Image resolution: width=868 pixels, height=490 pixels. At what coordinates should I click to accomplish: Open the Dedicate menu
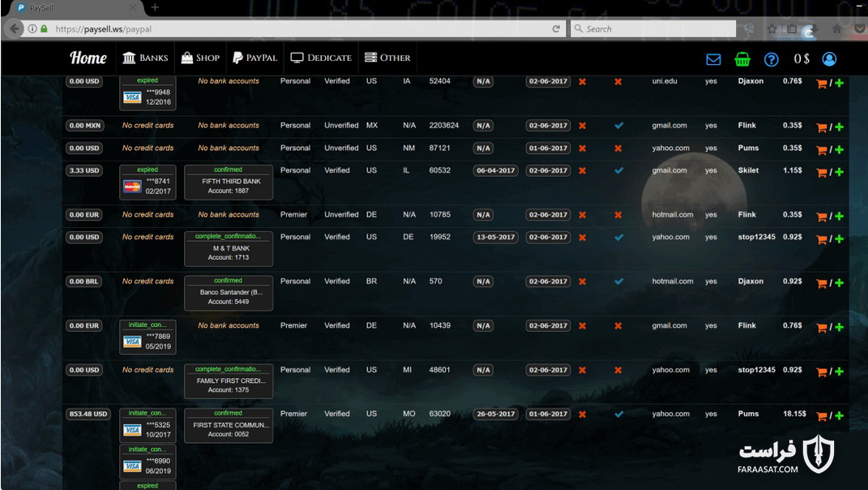tap(321, 58)
